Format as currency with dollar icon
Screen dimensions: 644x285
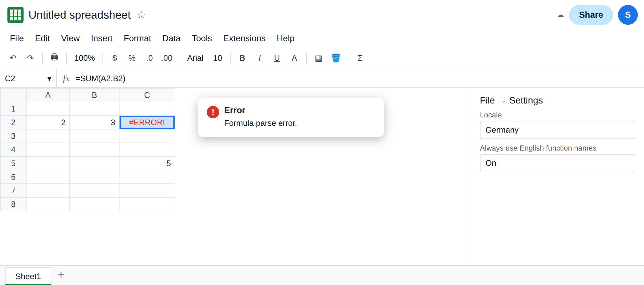(115, 58)
